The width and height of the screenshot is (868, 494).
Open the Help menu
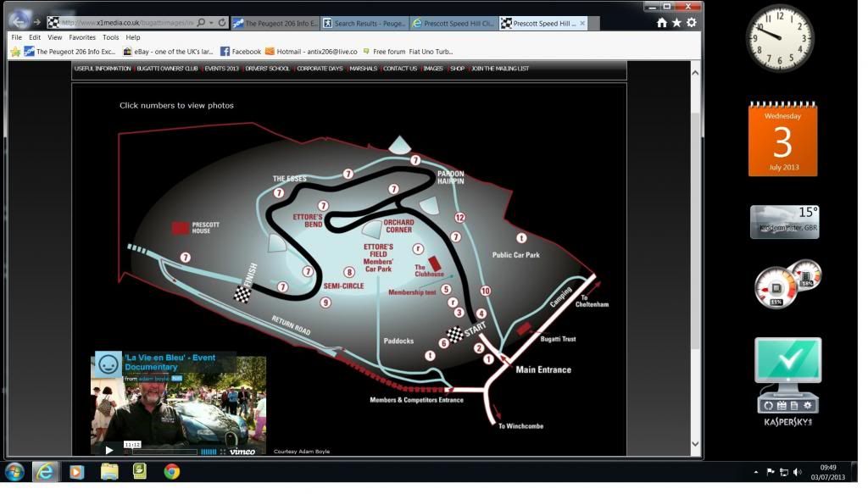[x=133, y=37]
